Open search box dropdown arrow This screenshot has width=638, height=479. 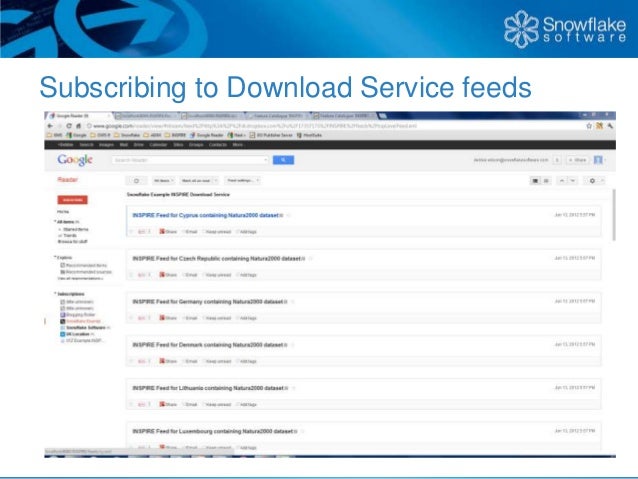pyautogui.click(x=266, y=160)
